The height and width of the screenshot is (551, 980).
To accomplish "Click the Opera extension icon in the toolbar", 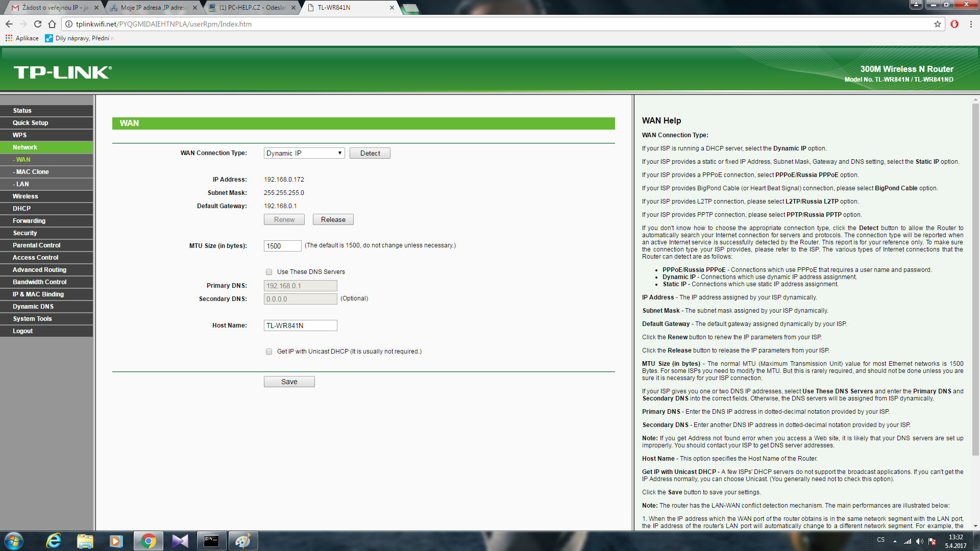I will tap(954, 24).
